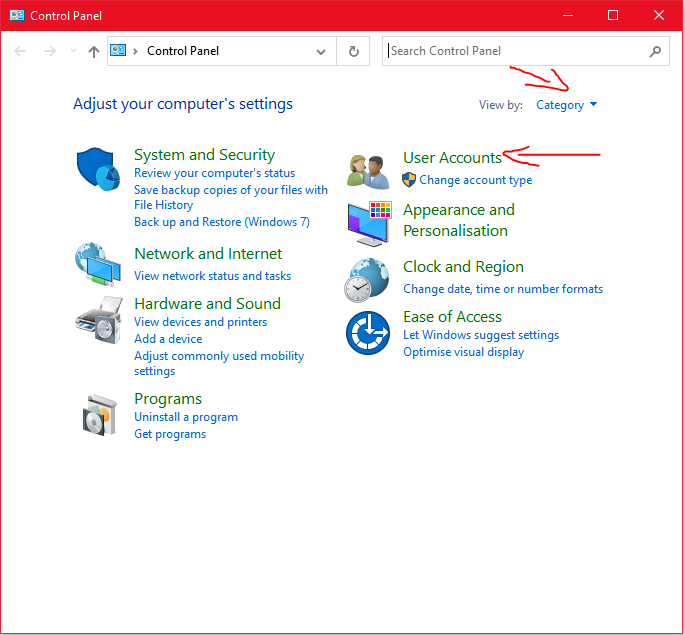This screenshot has width=685, height=635.
Task: Open Back up and Restore (Windows 7)
Action: point(222,222)
